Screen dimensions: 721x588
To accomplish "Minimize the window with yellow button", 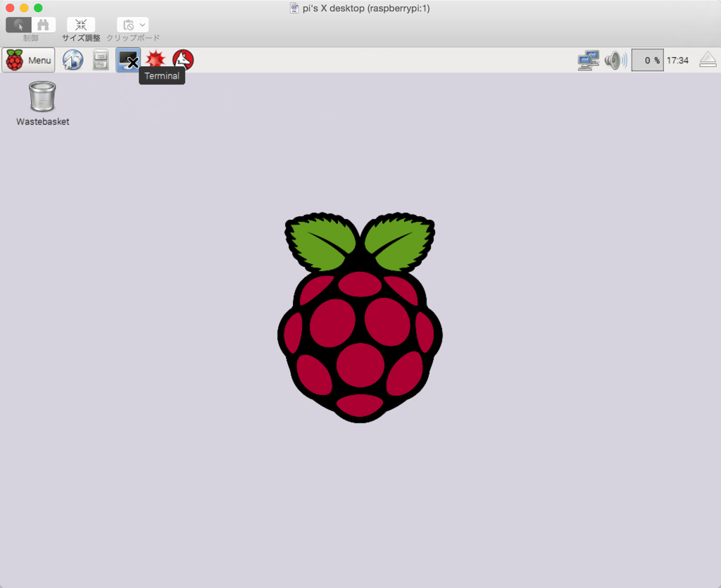I will coord(24,8).
